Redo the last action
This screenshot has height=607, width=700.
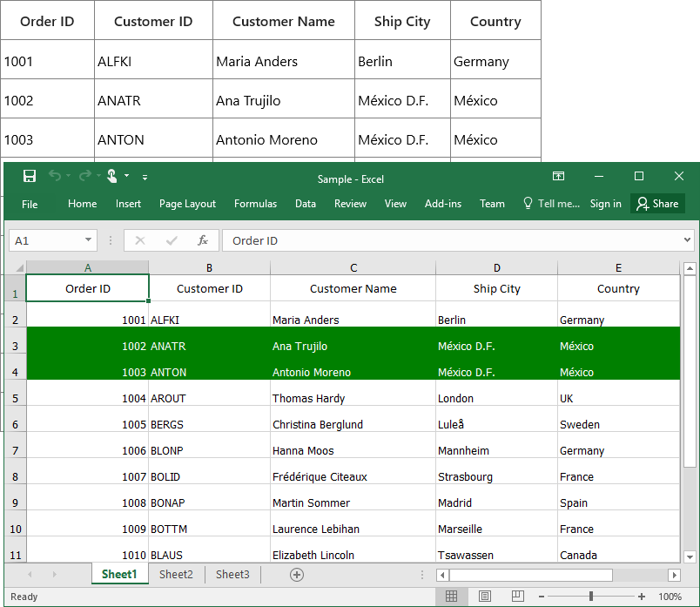85,176
